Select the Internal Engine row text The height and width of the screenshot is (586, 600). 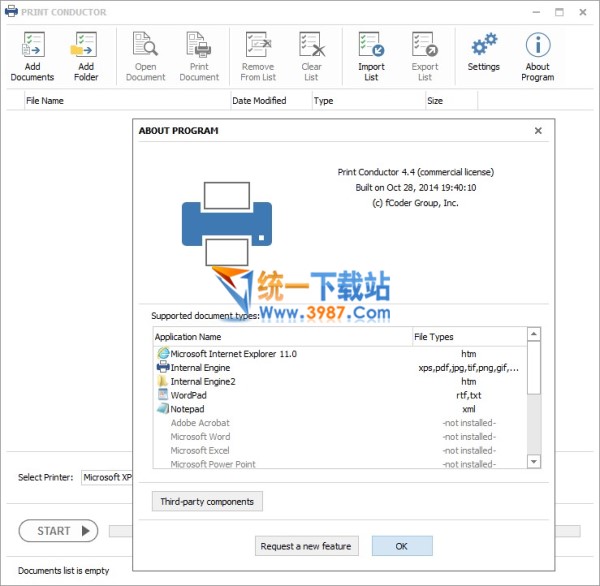click(x=200, y=367)
